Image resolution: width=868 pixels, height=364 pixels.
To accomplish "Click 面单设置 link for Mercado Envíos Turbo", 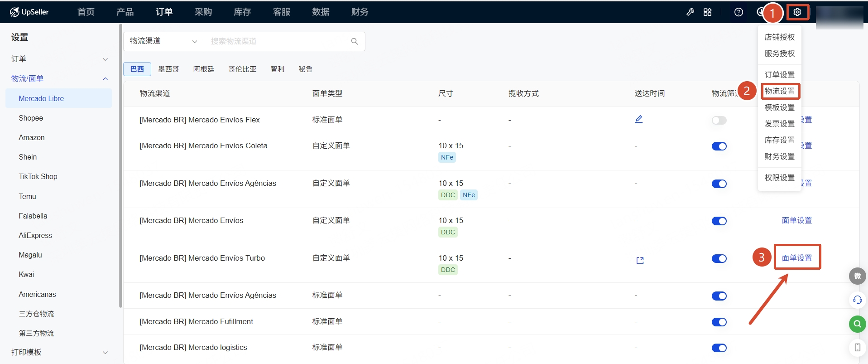I will (x=797, y=258).
